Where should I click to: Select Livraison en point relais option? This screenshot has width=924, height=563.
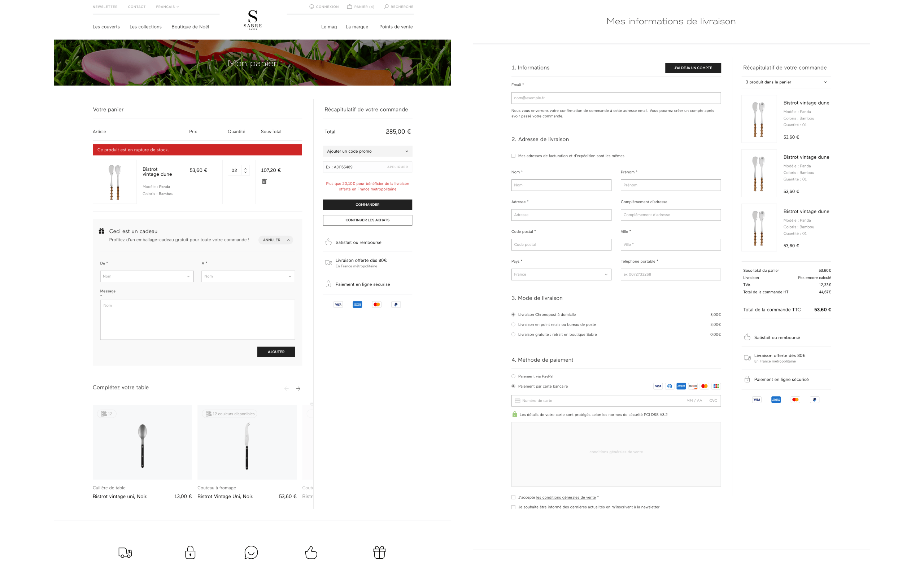point(513,324)
